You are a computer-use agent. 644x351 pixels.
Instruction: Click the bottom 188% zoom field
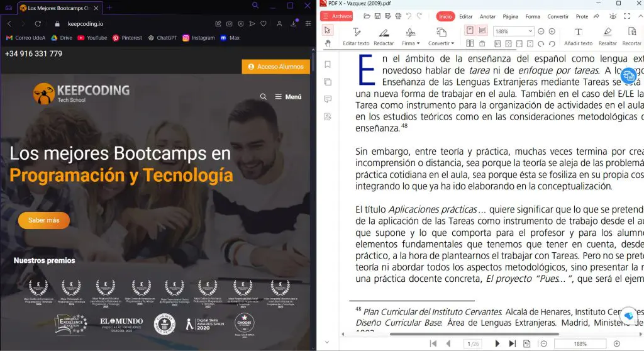[x=580, y=343]
